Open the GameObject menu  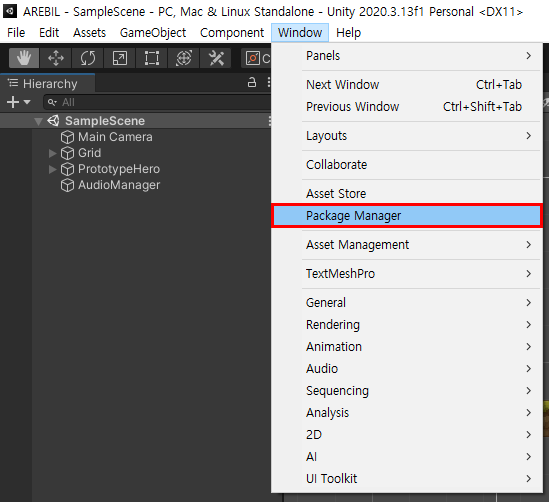[153, 33]
